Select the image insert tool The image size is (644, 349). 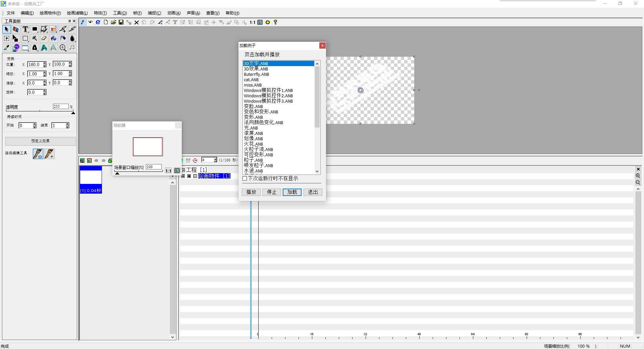coord(53,29)
